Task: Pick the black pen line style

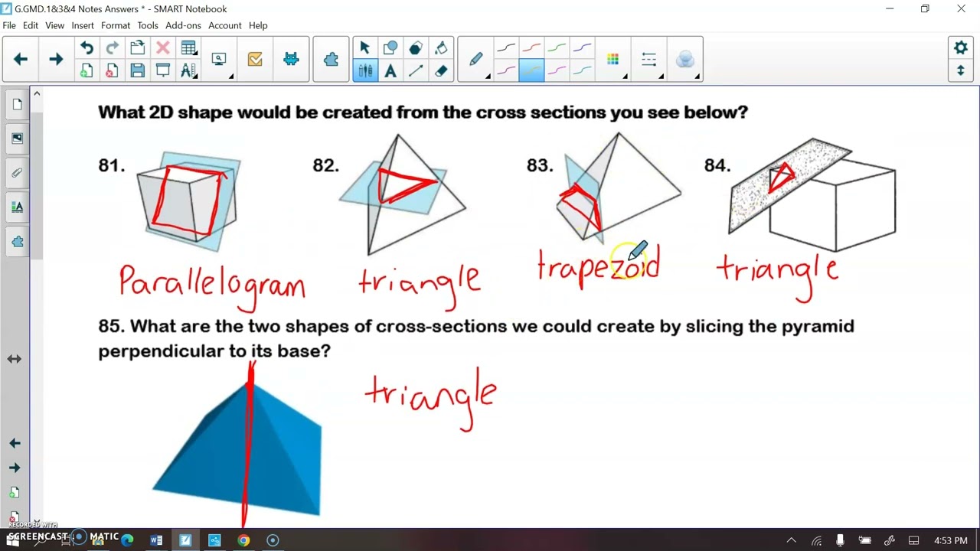Action: coord(506,48)
